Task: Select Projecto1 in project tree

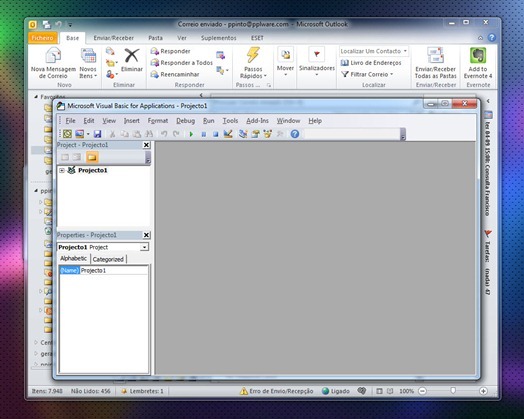Action: (93, 170)
